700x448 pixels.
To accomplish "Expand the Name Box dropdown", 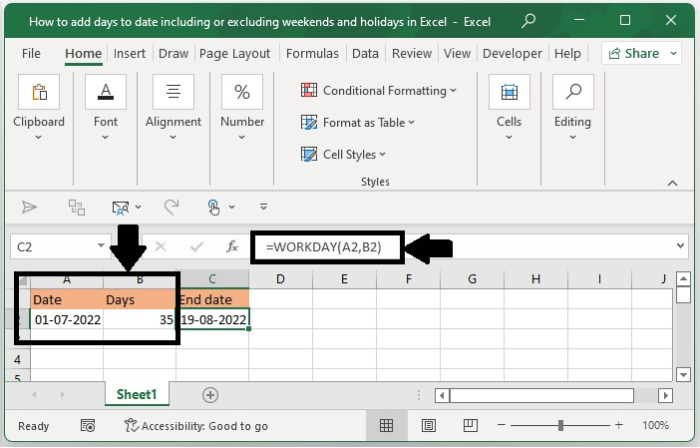I will point(102,246).
